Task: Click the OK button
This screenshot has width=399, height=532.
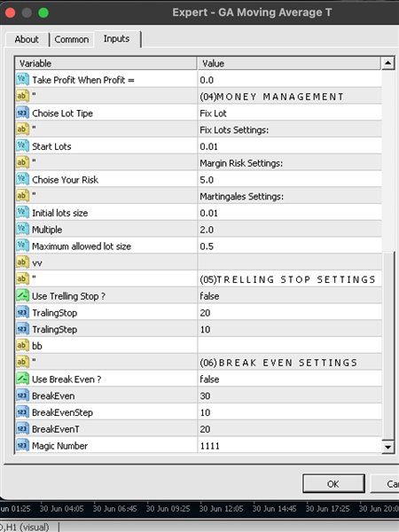Action: [333, 484]
